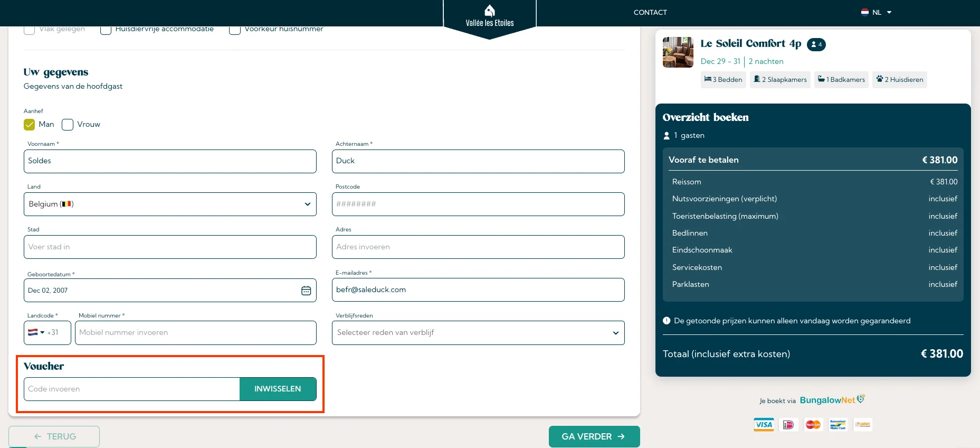Go to the CONTACT page

(x=650, y=12)
